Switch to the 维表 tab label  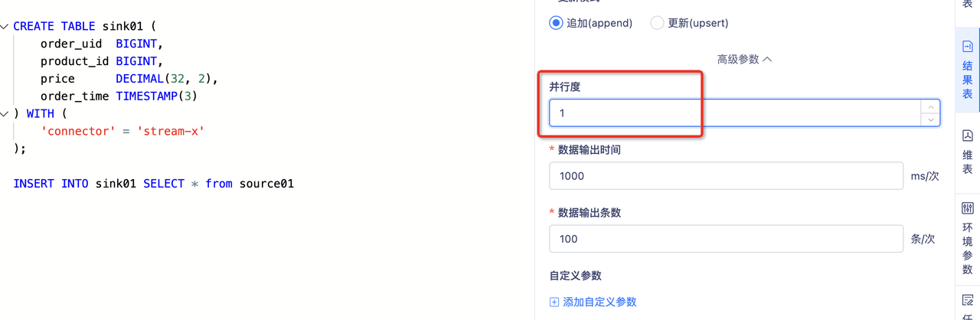coord(967,162)
